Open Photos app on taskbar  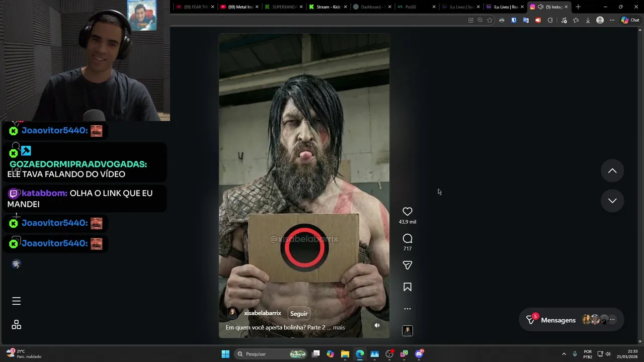tap(374, 354)
